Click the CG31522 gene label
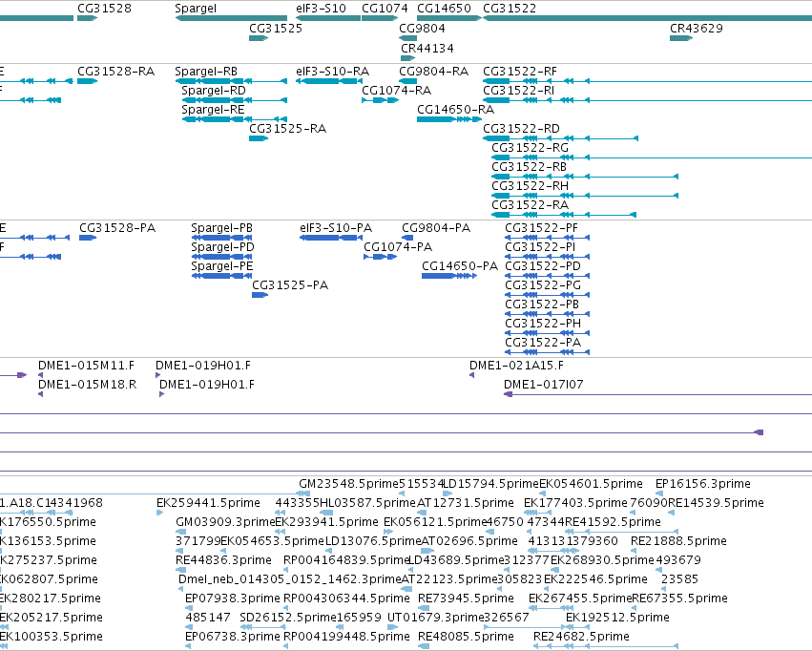This screenshot has width=812, height=651. (x=510, y=9)
